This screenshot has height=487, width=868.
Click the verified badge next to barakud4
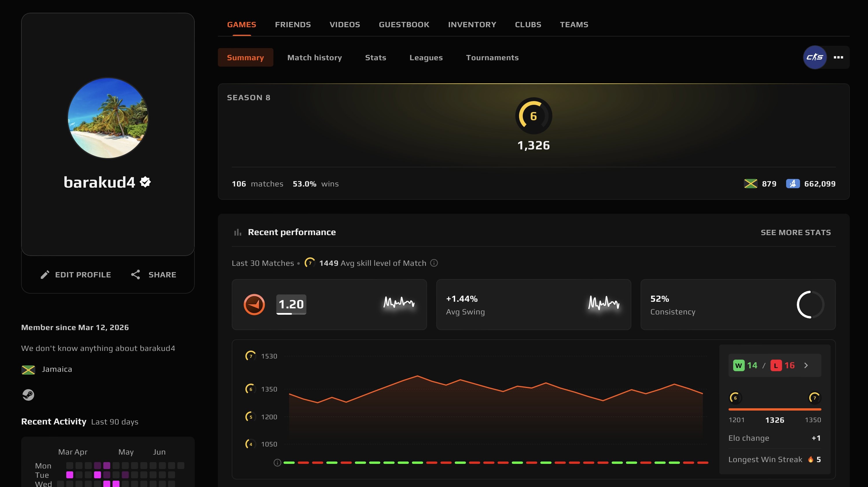(145, 182)
